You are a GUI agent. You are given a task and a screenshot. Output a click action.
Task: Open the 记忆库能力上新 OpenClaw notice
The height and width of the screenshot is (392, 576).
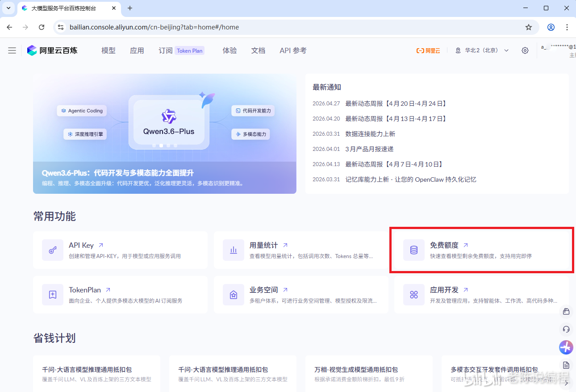[411, 179]
